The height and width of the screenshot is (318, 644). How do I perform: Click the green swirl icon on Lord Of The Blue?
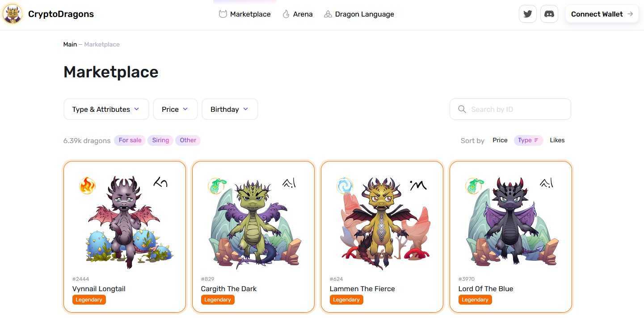click(x=474, y=186)
